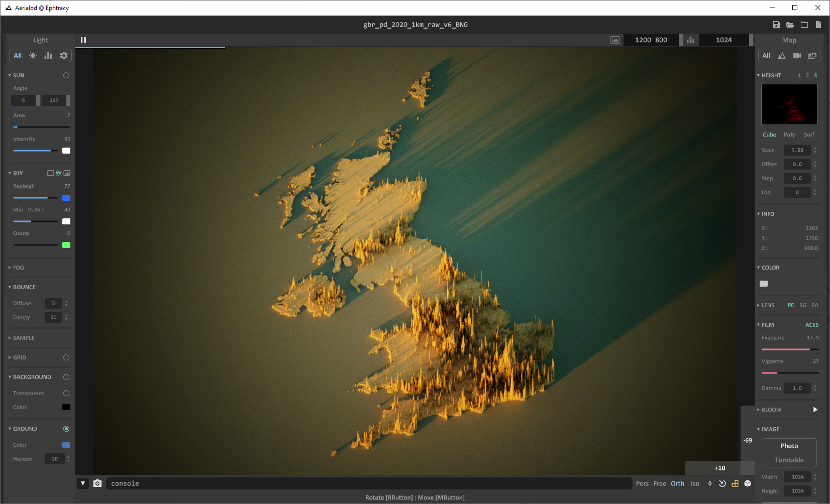Toggle the SUN section enable circle
The image size is (830, 504).
[66, 75]
